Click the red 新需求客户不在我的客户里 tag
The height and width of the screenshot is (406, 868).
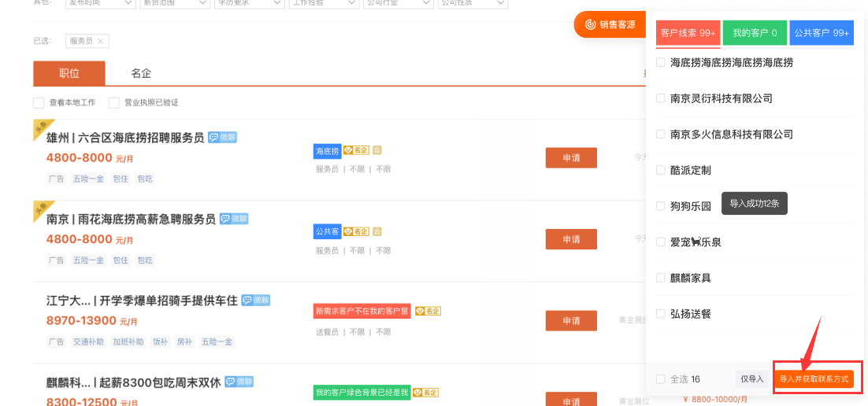click(362, 312)
